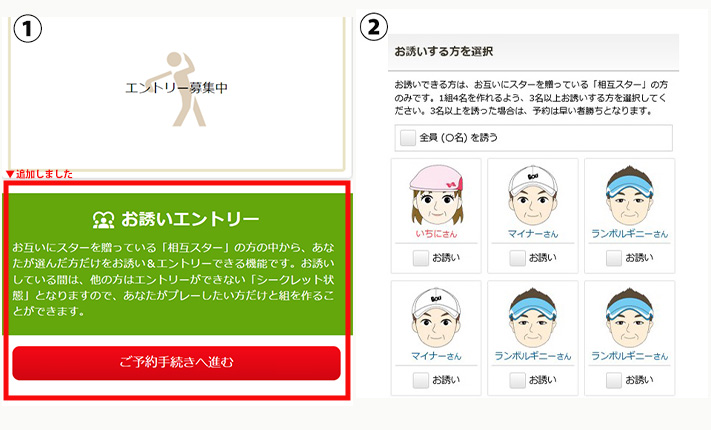The height and width of the screenshot is (430, 711).
Task: Select bottom-right ランボルギーニさん avatar
Action: 629,317
